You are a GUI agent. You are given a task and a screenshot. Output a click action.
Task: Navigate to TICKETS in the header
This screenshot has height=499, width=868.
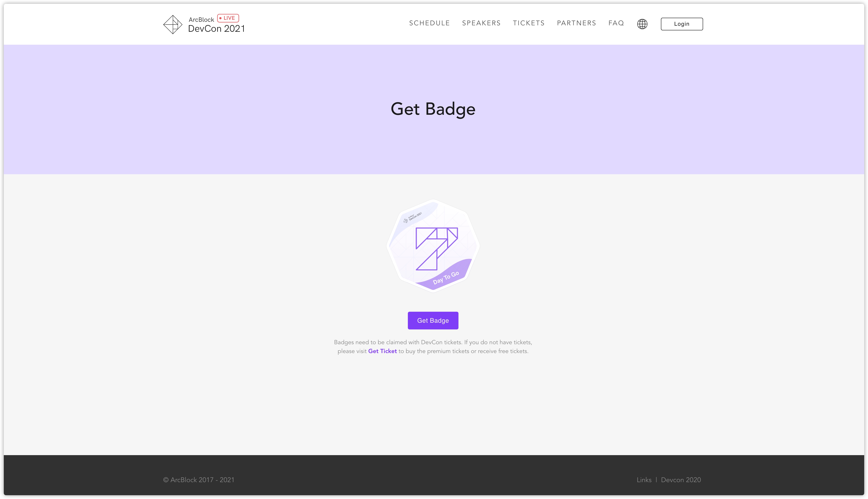[528, 23]
